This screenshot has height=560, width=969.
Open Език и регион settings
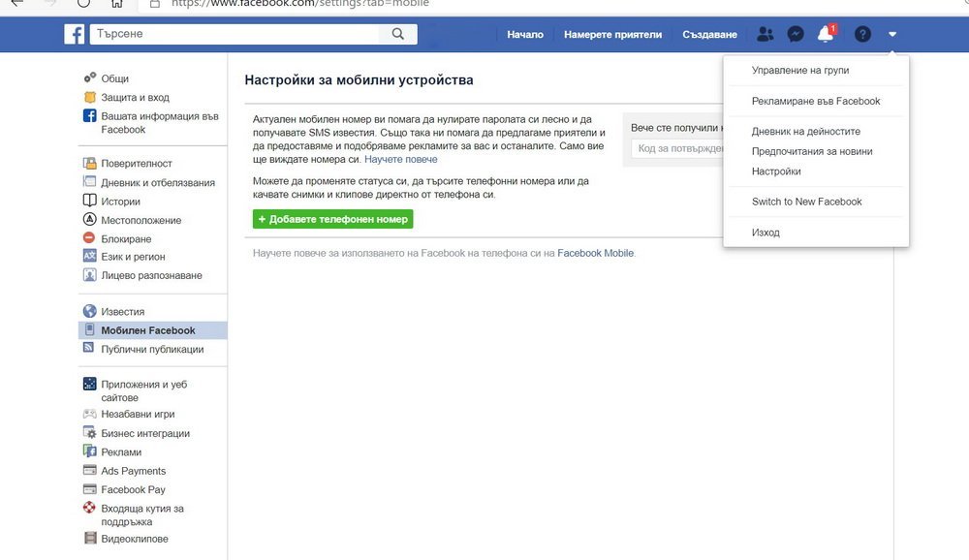(134, 257)
